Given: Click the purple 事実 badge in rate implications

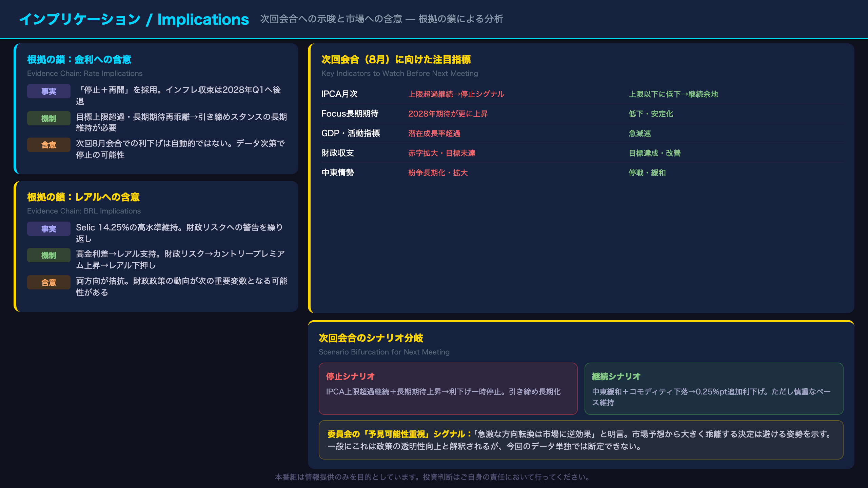Looking at the screenshot, I should click(49, 91).
